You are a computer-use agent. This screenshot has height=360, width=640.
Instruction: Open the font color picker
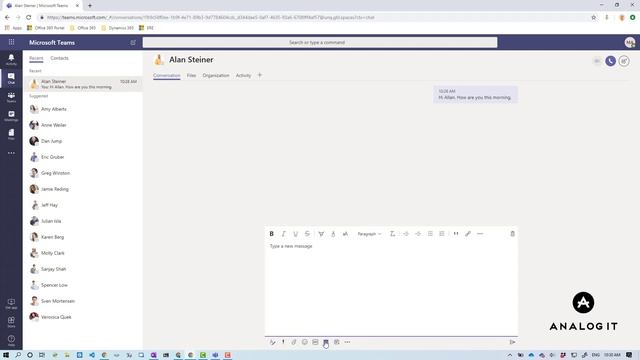tap(333, 234)
